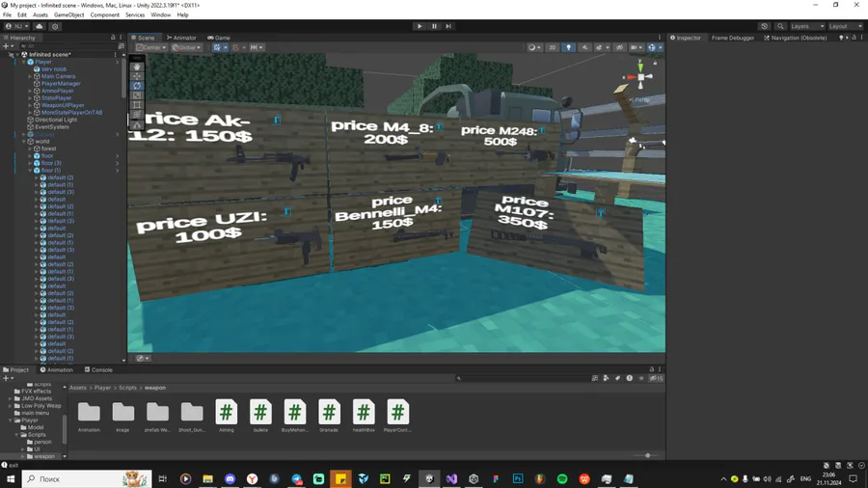
Task: Open the Center pivot dropdown
Action: coord(150,47)
